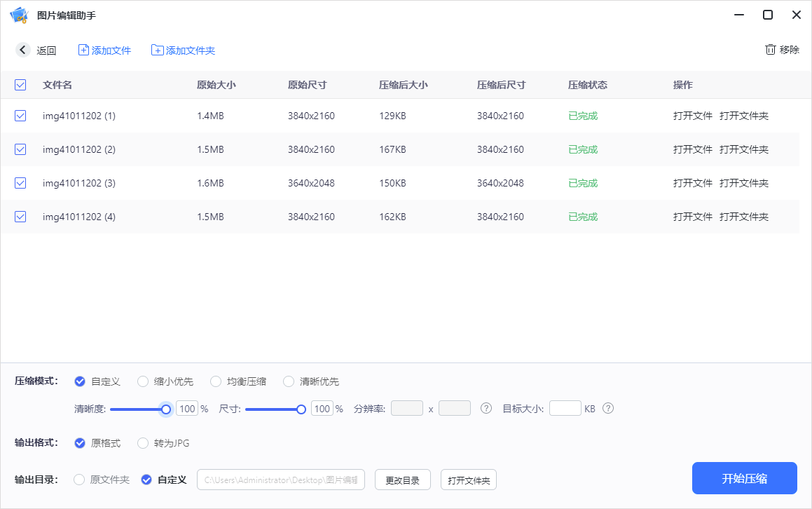The width and height of the screenshot is (812, 509).
Task: Click the 更改目录 change directory button
Action: point(403,480)
